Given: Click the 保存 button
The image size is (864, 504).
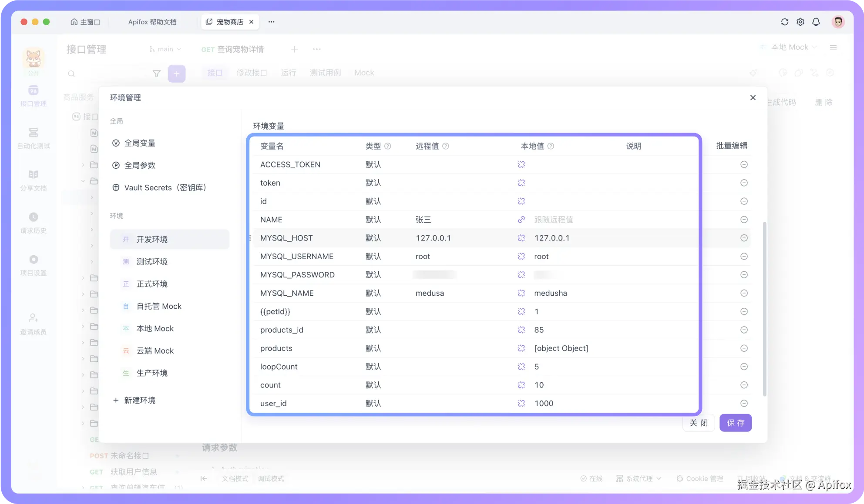Looking at the screenshot, I should tap(735, 423).
